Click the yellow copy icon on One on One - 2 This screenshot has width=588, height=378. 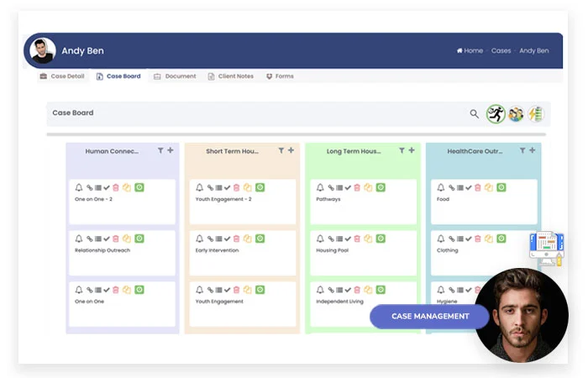pyautogui.click(x=127, y=187)
